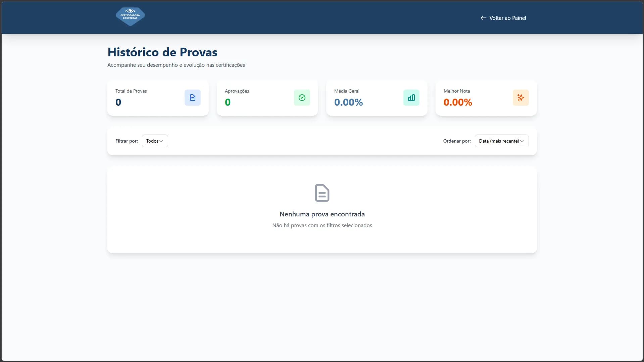644x362 pixels.
Task: Click the document icon in Total de Provas card
Action: coord(193,98)
